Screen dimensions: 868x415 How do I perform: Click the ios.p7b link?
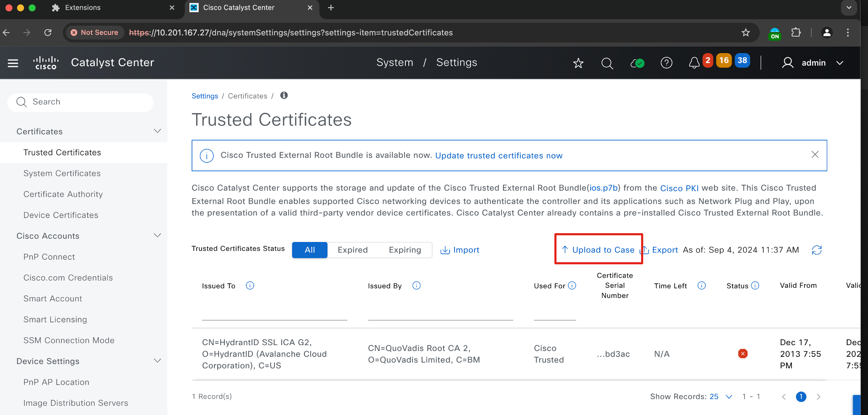(604, 188)
